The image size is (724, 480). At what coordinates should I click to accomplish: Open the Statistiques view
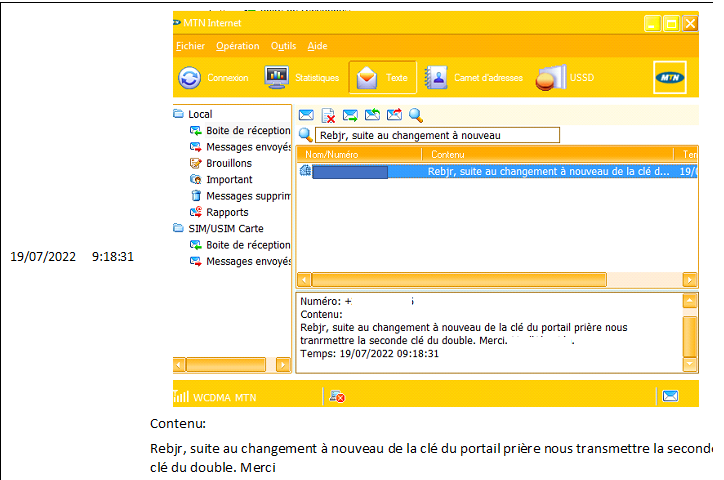301,78
